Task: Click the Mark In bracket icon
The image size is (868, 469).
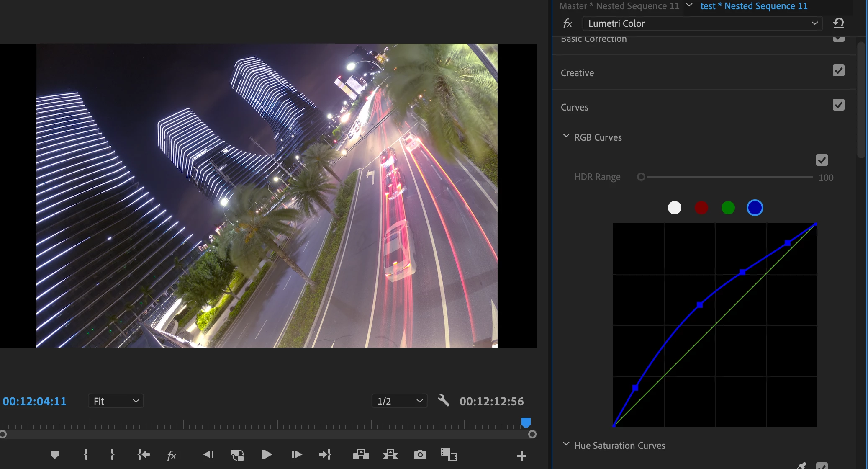Action: (86, 455)
